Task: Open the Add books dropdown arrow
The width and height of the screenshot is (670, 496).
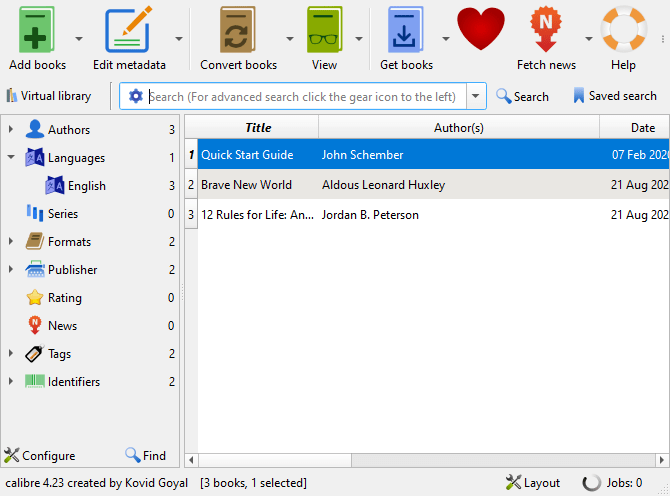Action: (79, 39)
